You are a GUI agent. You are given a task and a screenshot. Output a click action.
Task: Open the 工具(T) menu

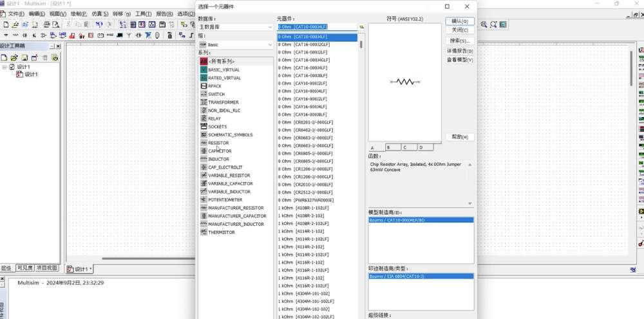pyautogui.click(x=144, y=14)
